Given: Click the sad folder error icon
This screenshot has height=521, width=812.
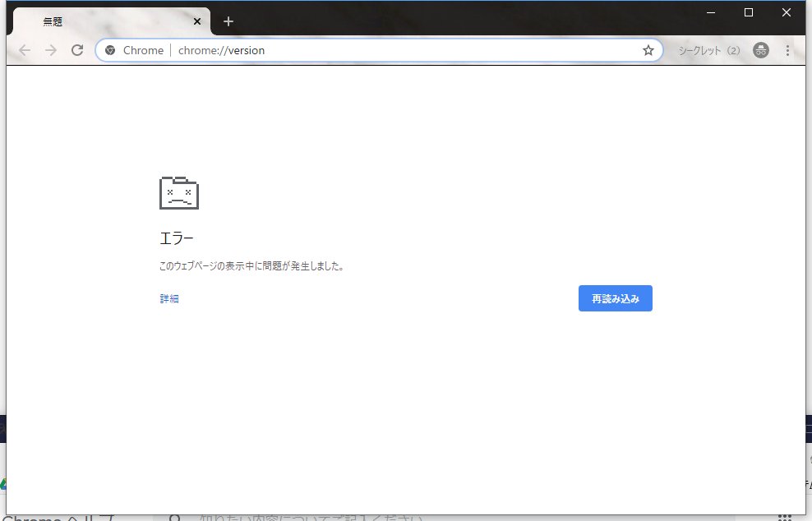Looking at the screenshot, I should [x=179, y=192].
